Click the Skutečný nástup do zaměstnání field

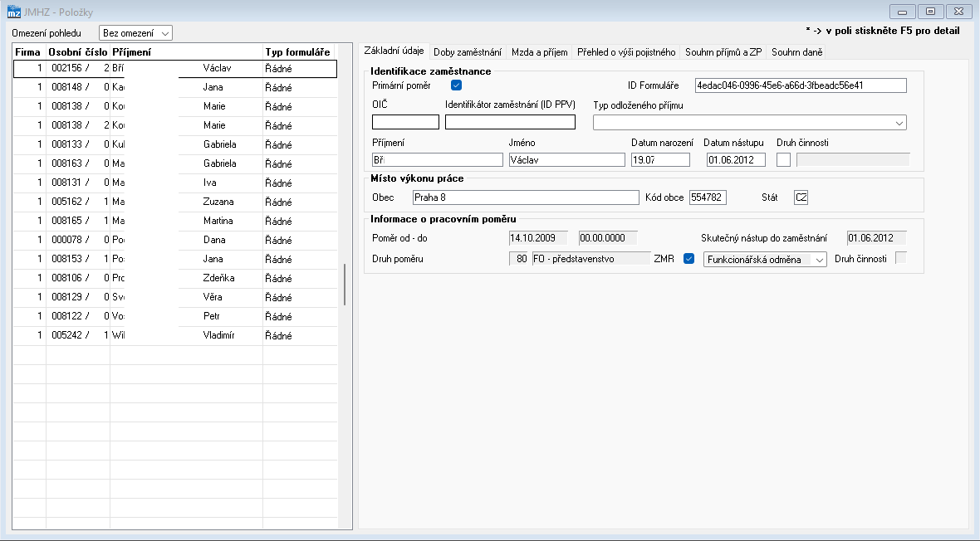click(877, 238)
